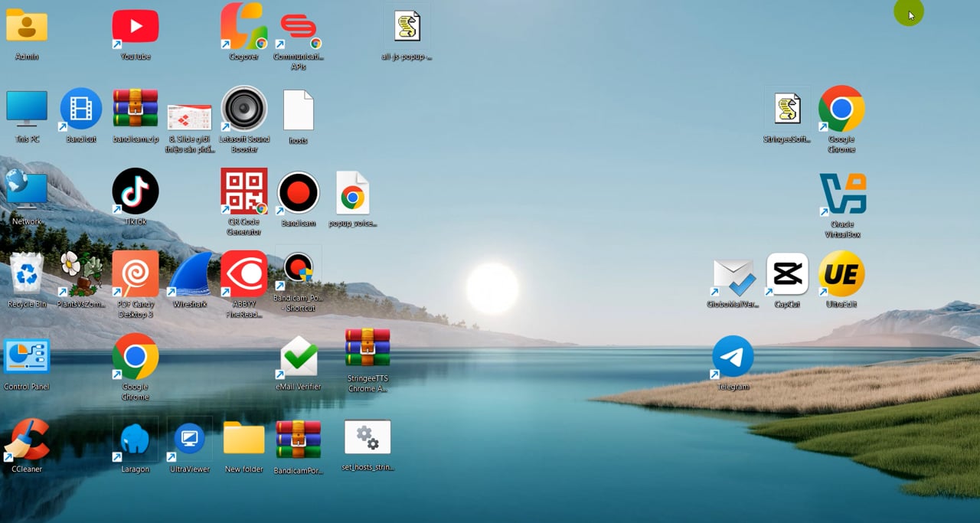Launch the GloboMailVerifier shortcut
980x523 pixels.
tap(734, 277)
